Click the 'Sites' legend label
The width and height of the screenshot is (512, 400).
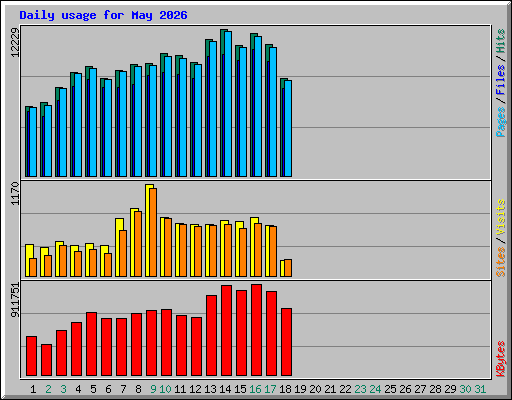point(501,262)
